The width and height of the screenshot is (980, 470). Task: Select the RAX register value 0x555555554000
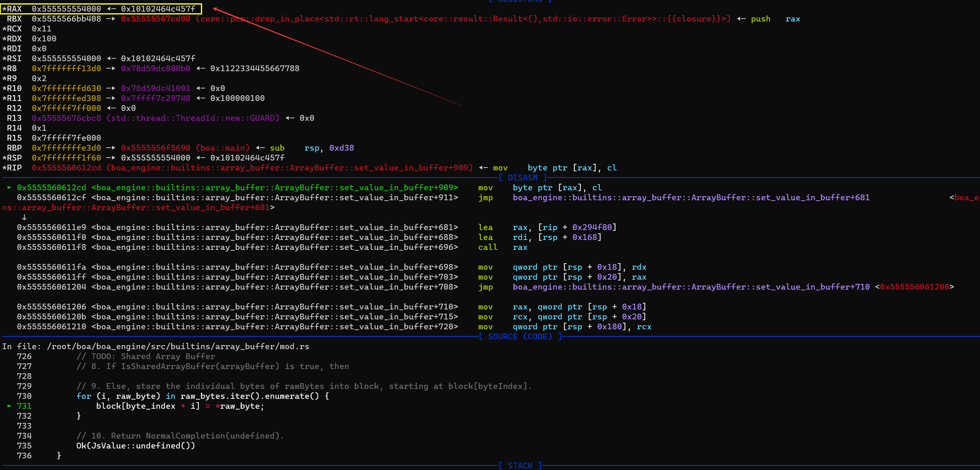(x=66, y=9)
